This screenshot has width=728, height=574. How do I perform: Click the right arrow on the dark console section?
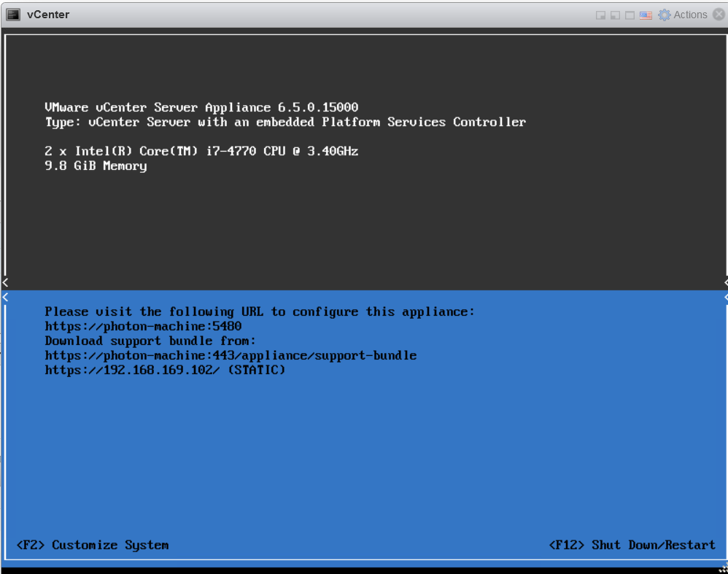coord(724,282)
